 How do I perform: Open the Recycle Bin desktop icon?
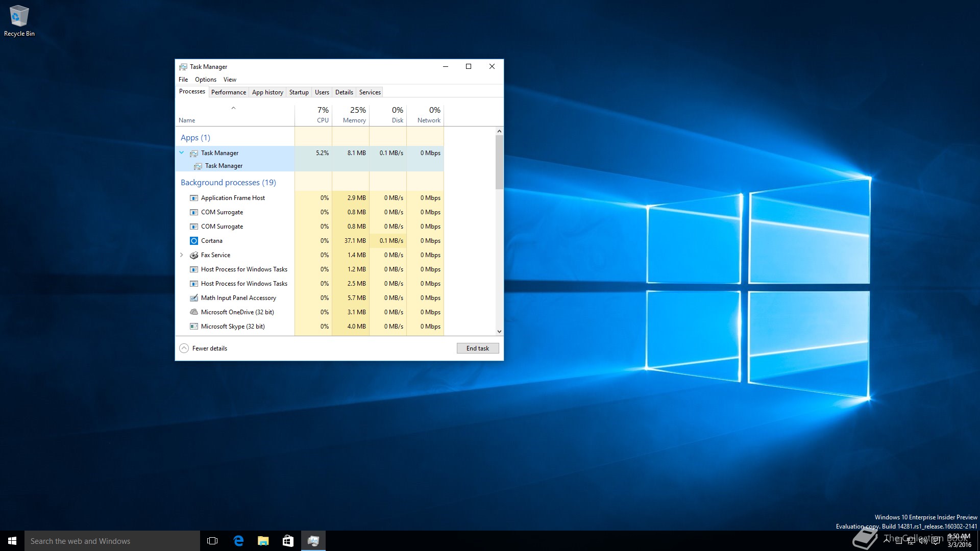[19, 20]
